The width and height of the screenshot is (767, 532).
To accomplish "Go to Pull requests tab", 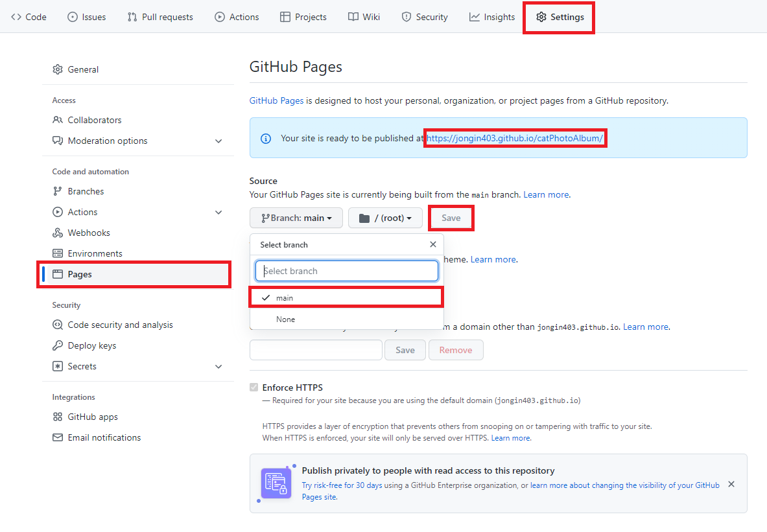I will tap(160, 17).
